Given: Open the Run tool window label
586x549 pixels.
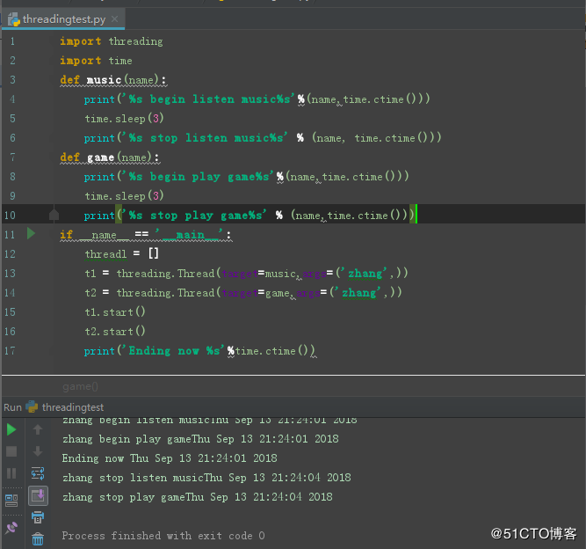Looking at the screenshot, I should 13,407.
